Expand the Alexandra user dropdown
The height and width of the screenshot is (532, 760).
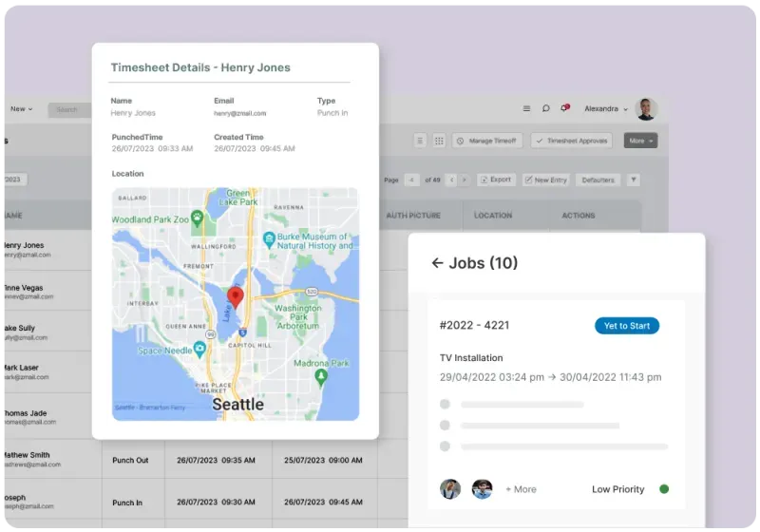(x=606, y=109)
